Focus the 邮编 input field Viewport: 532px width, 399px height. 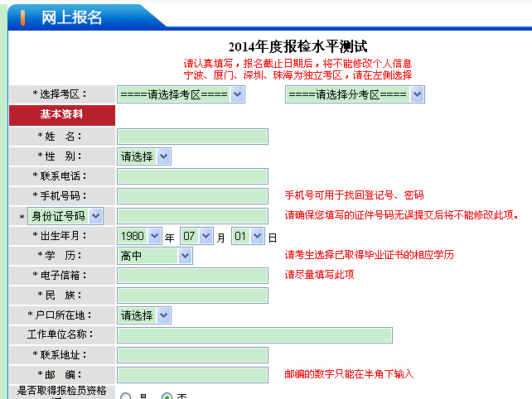point(192,375)
